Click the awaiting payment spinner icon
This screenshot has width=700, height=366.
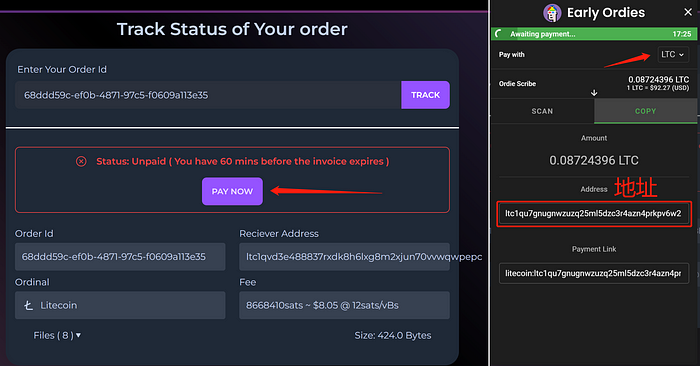point(500,34)
